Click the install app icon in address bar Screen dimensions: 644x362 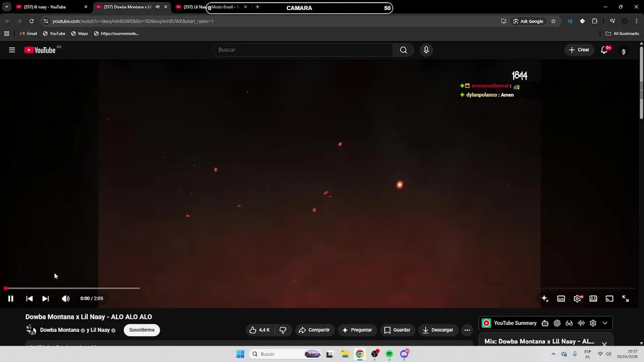coord(504,21)
